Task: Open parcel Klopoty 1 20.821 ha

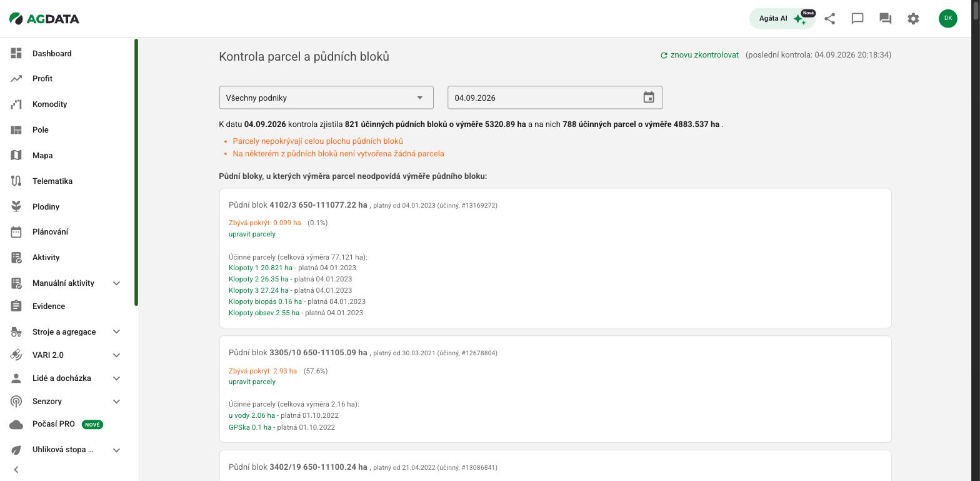Action: pos(260,268)
